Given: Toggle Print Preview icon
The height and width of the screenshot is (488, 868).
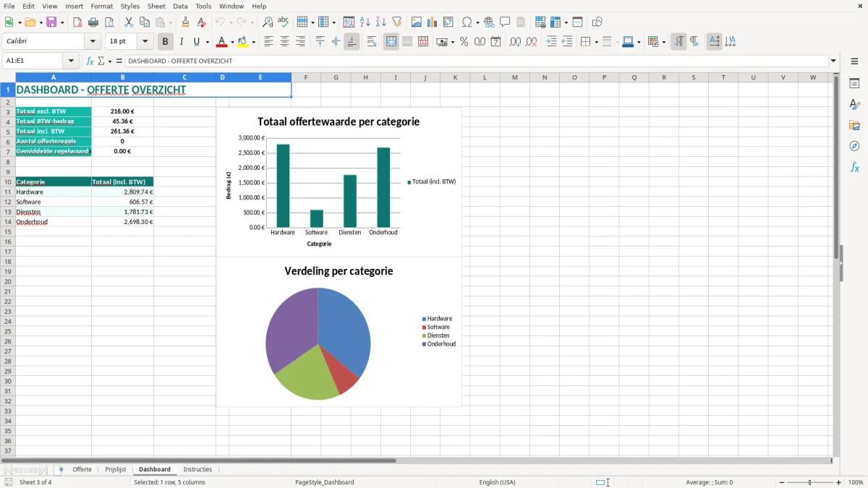Looking at the screenshot, I should [x=109, y=22].
